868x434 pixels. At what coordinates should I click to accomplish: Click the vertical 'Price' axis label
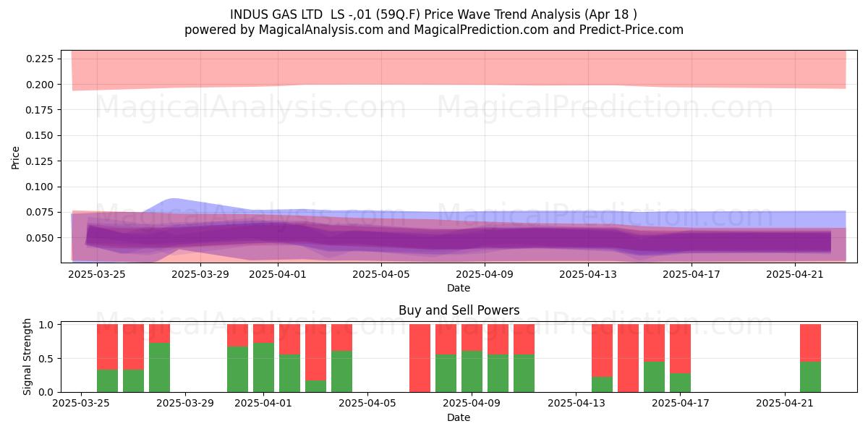[16, 157]
